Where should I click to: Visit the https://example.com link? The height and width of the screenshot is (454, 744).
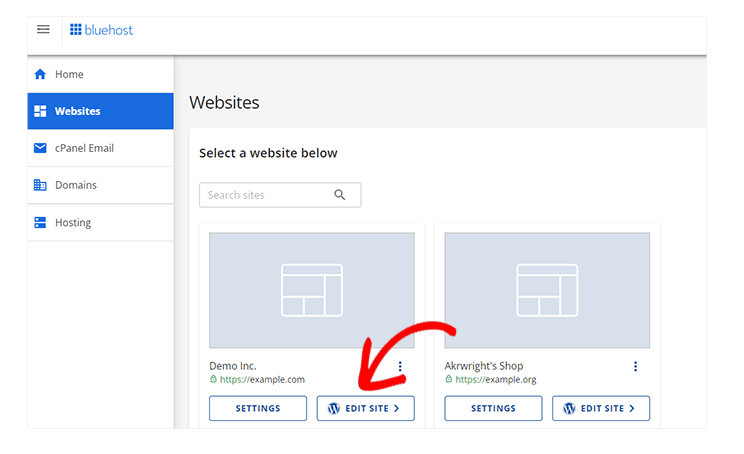click(x=262, y=380)
